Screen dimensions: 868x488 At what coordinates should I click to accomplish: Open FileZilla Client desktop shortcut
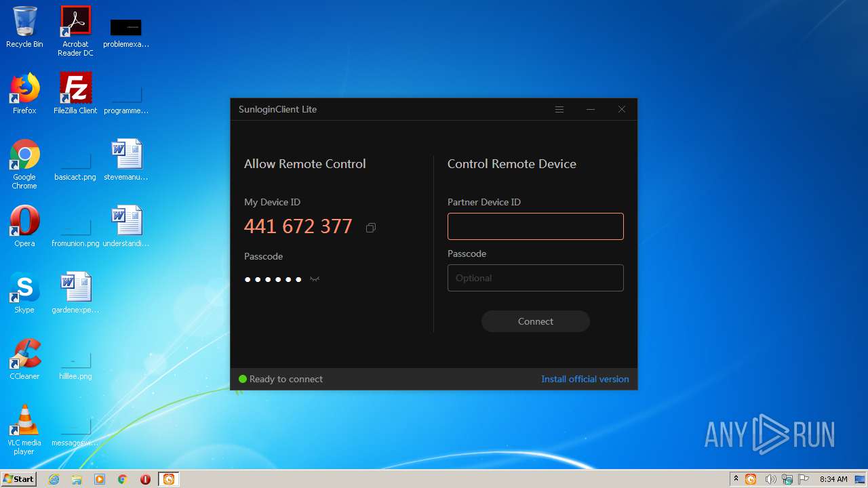(x=75, y=94)
